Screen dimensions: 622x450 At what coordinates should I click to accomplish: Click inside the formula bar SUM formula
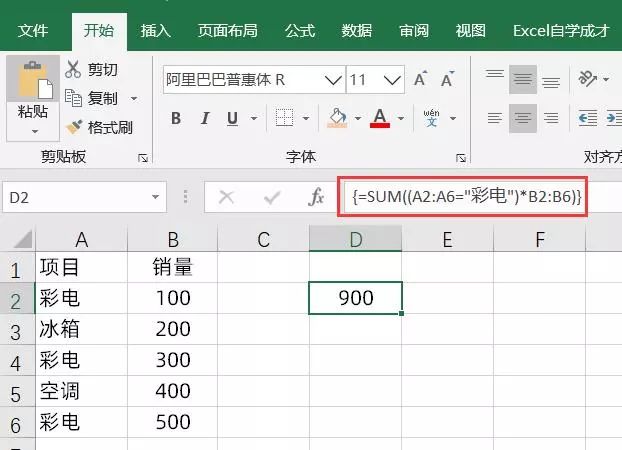[x=466, y=197]
